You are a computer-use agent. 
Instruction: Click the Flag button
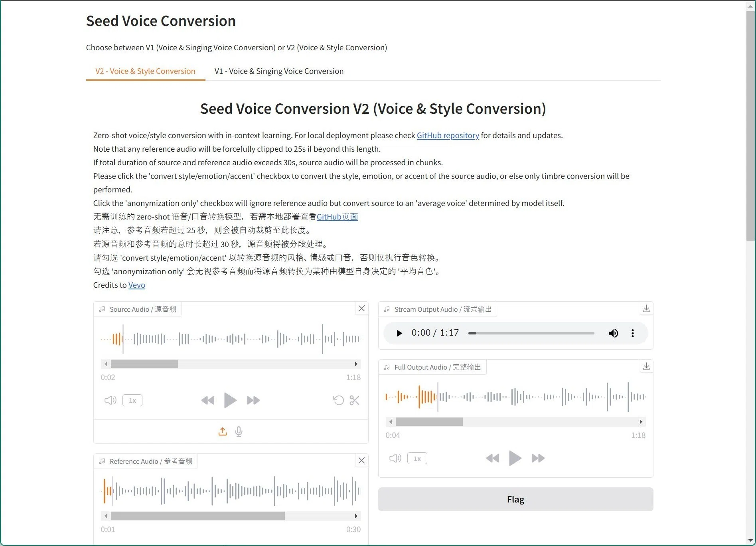click(x=515, y=499)
